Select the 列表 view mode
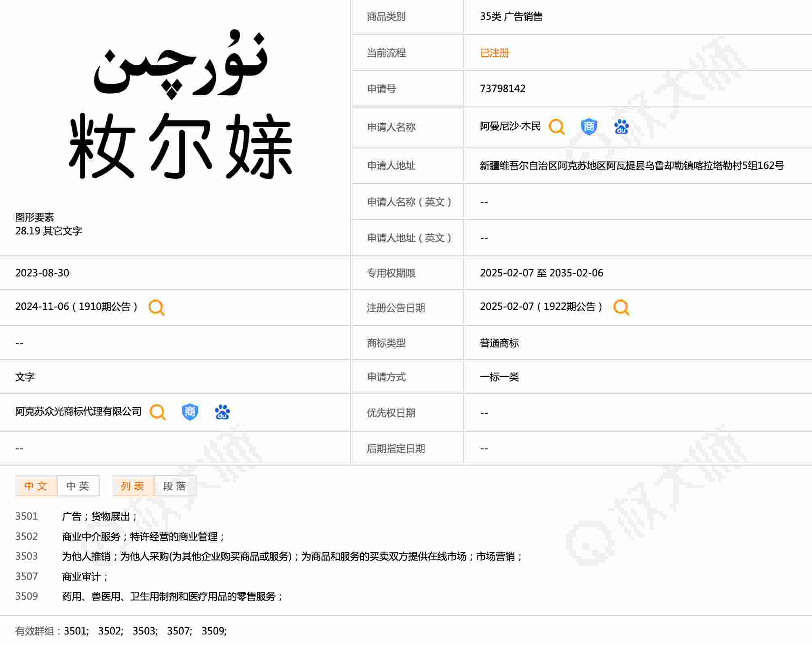The width and height of the screenshot is (812, 645). click(133, 486)
